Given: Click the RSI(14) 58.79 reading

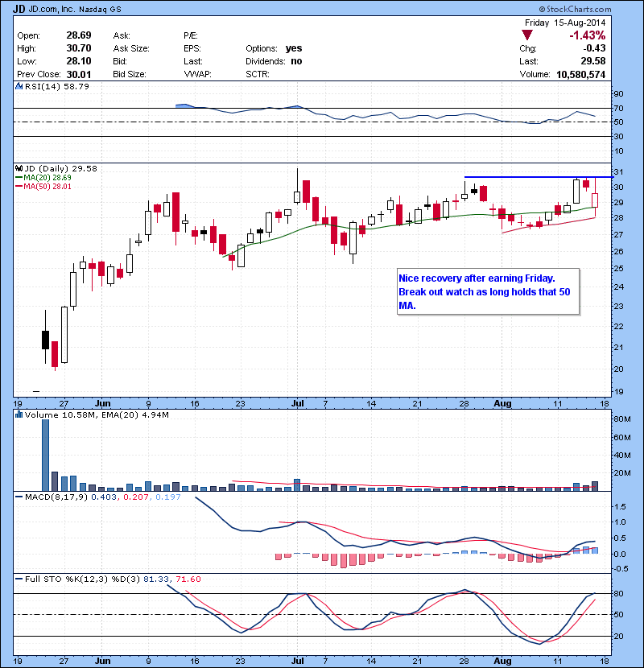Looking at the screenshot, I should pyautogui.click(x=56, y=86).
